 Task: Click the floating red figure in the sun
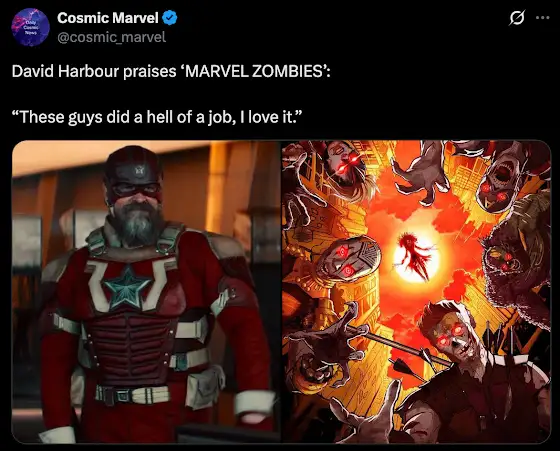coord(416,255)
